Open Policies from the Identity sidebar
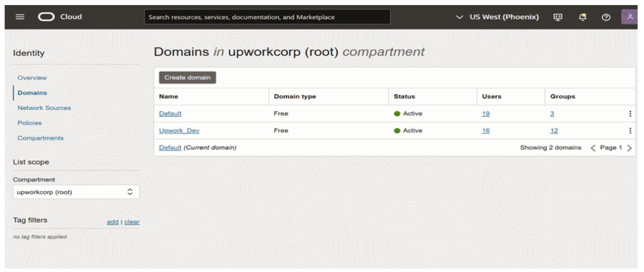 click(29, 123)
